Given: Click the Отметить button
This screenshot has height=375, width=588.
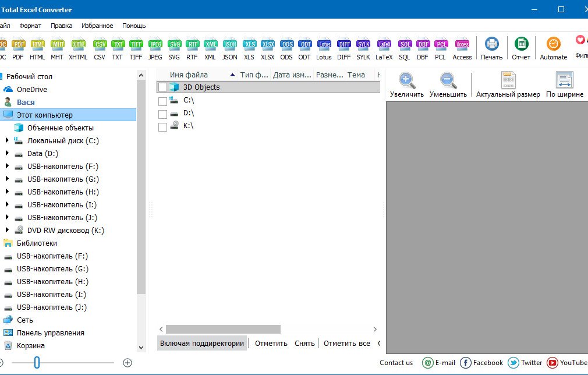Looking at the screenshot, I should tap(271, 343).
